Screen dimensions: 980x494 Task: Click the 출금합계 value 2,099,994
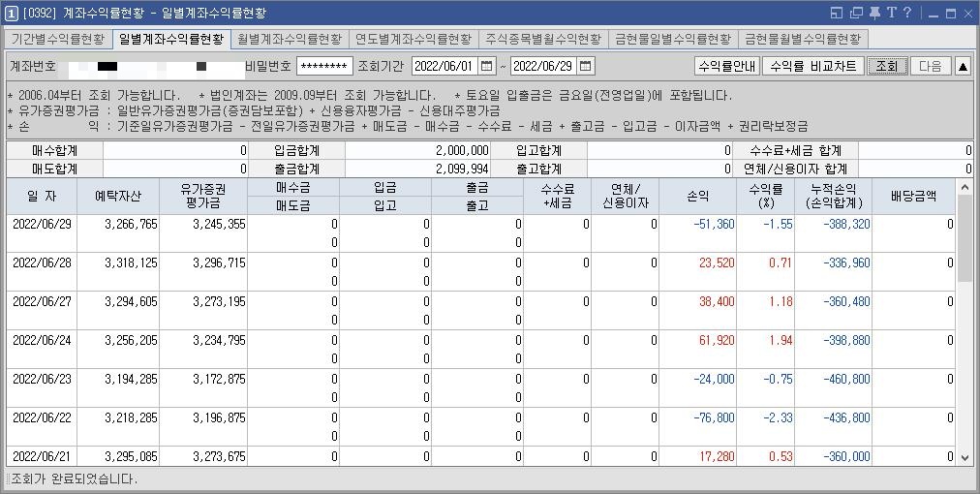[417, 170]
